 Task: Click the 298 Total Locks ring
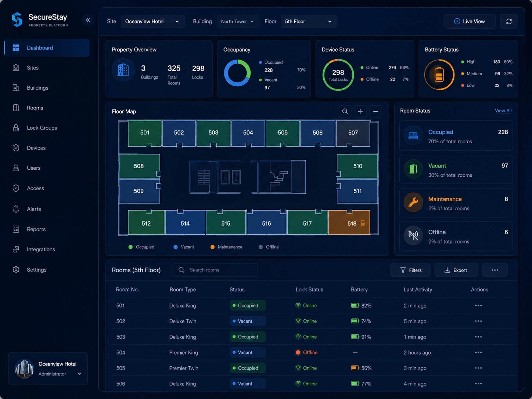[338, 75]
